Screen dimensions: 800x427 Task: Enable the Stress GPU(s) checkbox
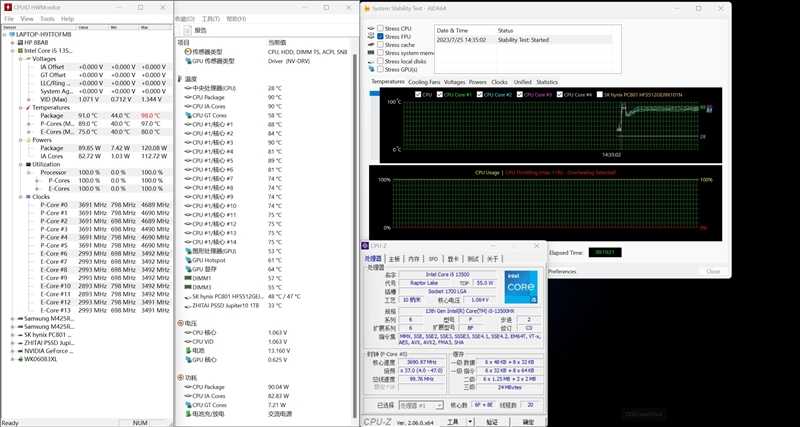coord(380,69)
